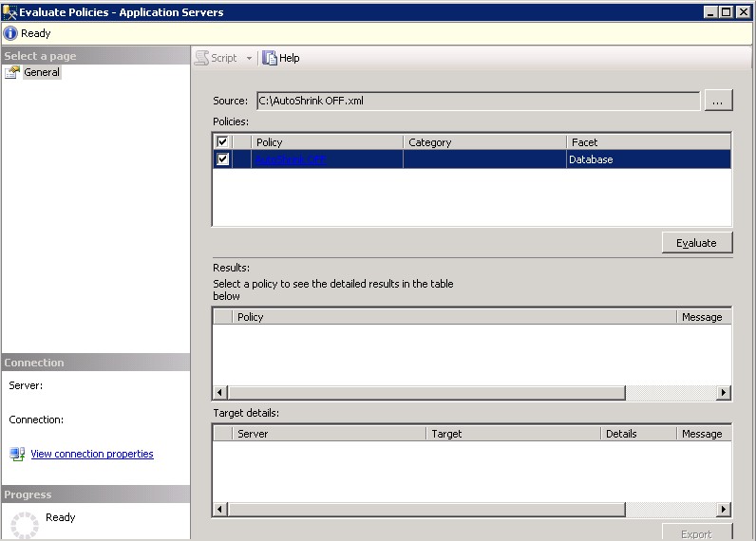Screen dimensions: 756x541
Task: Click the window title bar icon
Action: click(9, 12)
